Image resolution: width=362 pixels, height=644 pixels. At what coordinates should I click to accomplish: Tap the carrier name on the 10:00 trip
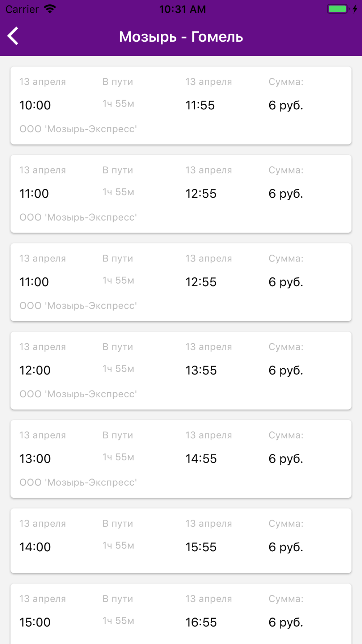pos(78,129)
